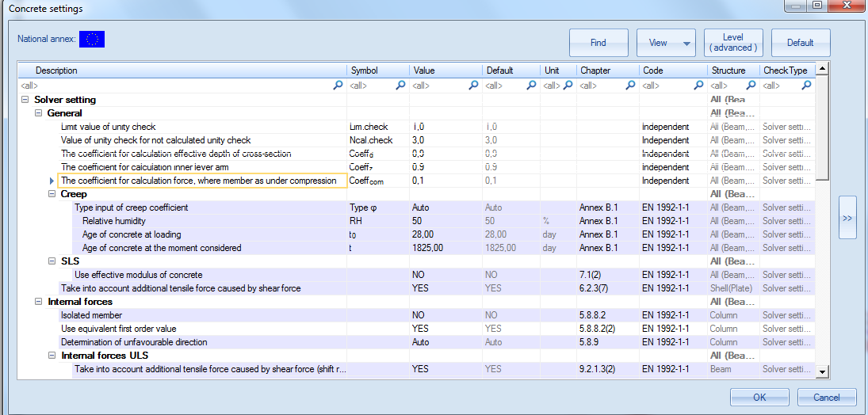
Task: Click the double-arrow side panel button
Action: pos(847,218)
